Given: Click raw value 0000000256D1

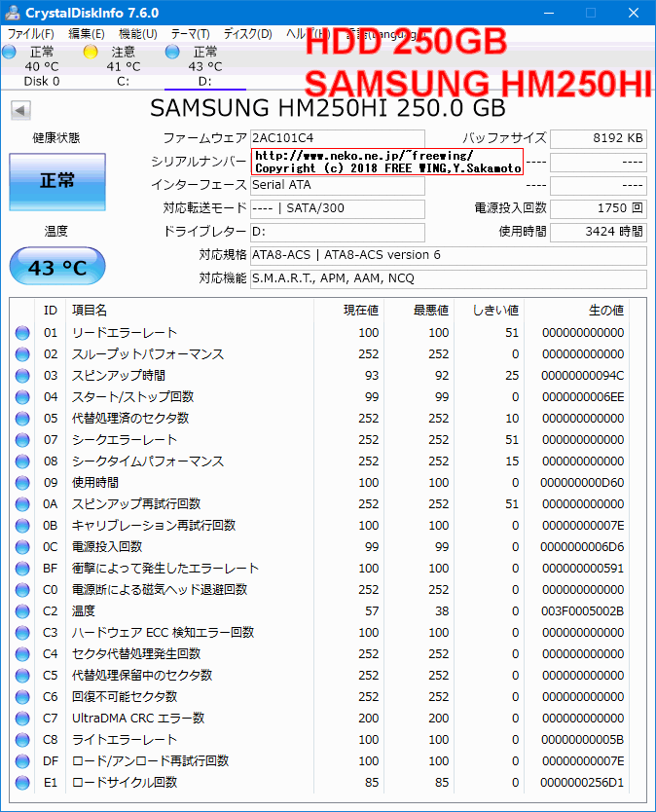Looking at the screenshot, I should pos(582,783).
